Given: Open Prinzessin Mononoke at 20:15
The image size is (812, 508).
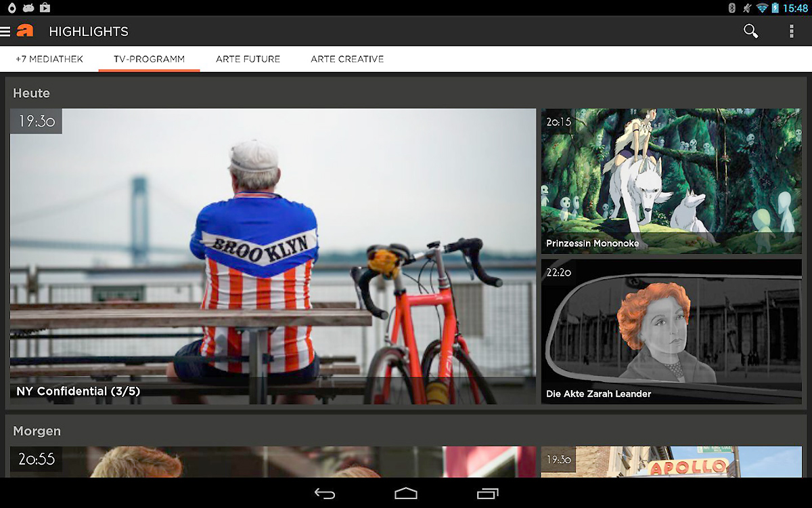Looking at the screenshot, I should coord(671,181).
